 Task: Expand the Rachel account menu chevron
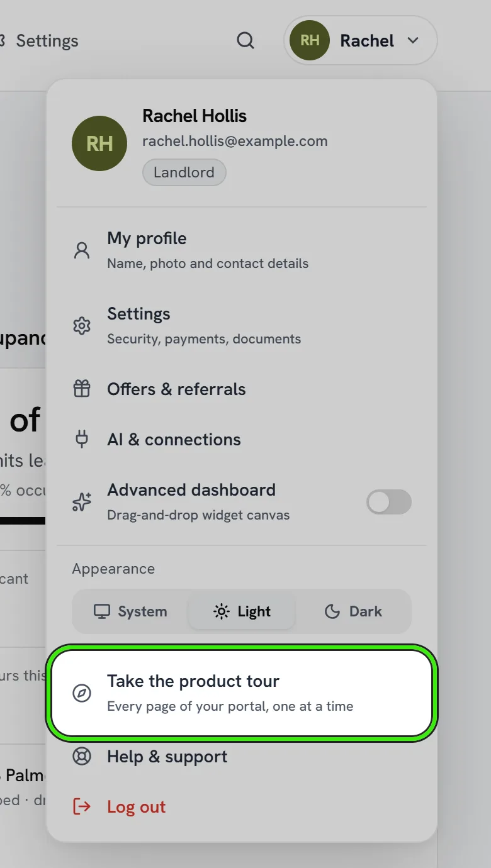pos(413,41)
